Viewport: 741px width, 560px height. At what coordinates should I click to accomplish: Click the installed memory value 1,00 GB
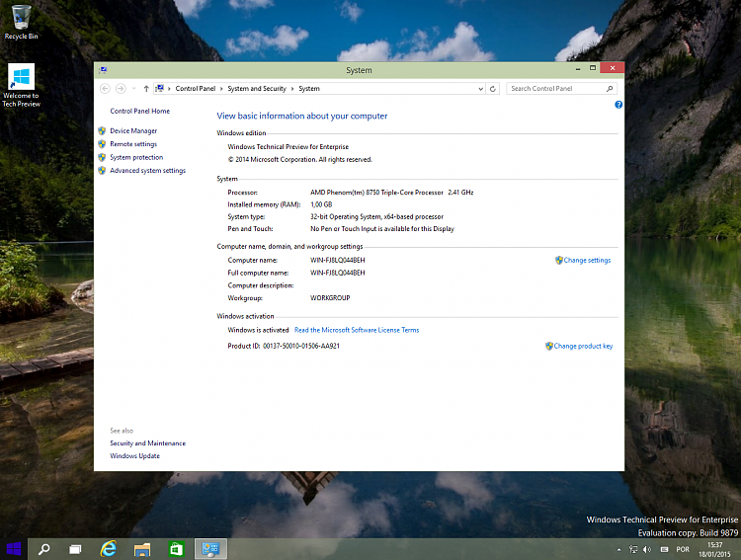(321, 204)
